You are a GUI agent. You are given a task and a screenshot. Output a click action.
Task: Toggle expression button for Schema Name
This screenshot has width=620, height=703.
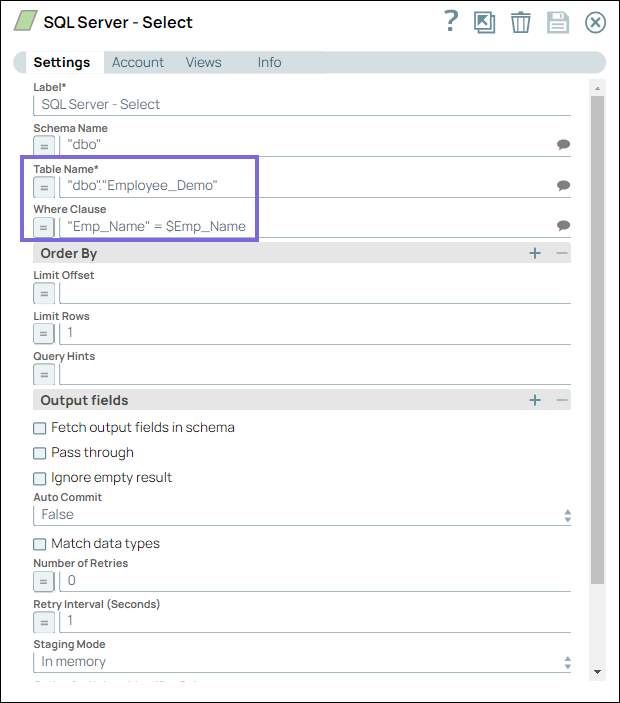[x=44, y=146]
